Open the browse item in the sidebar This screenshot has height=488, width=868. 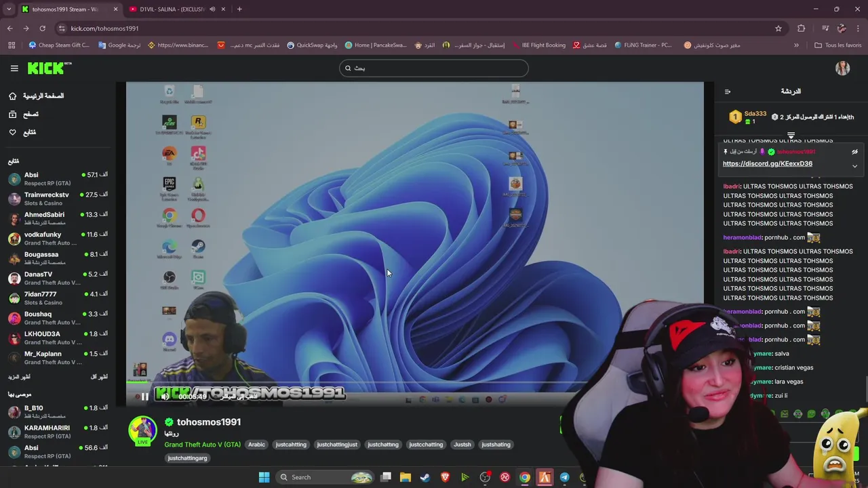coord(24,114)
